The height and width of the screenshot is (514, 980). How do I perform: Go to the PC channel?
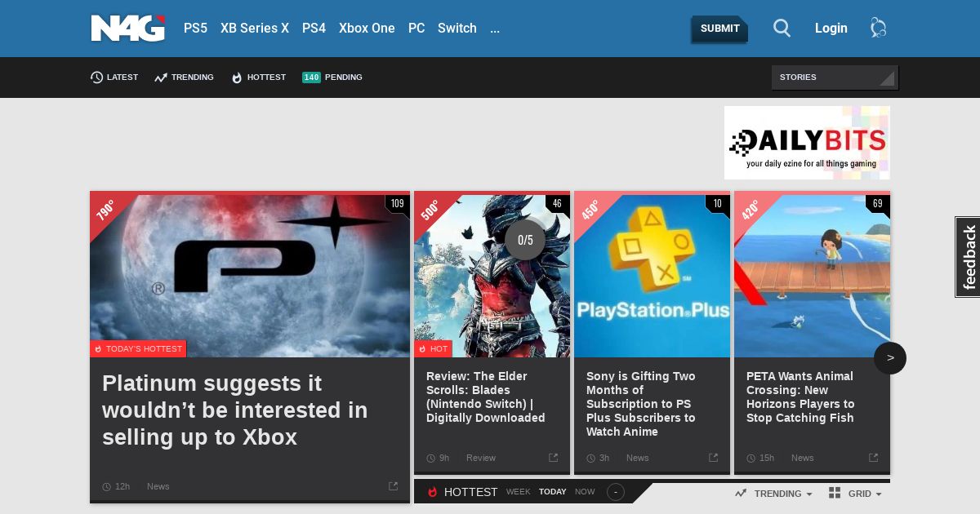pos(416,28)
